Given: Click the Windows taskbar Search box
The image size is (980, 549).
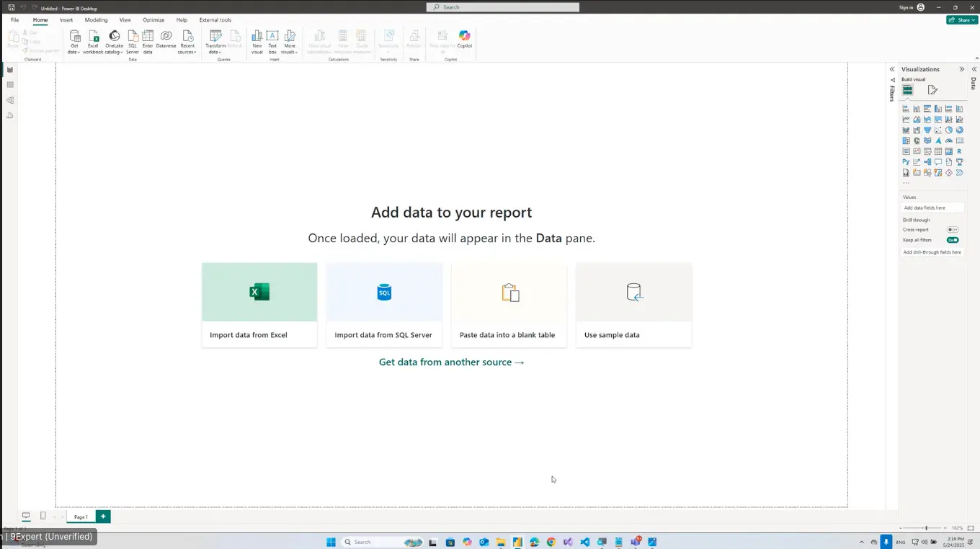Looking at the screenshot, I should pos(382,542).
